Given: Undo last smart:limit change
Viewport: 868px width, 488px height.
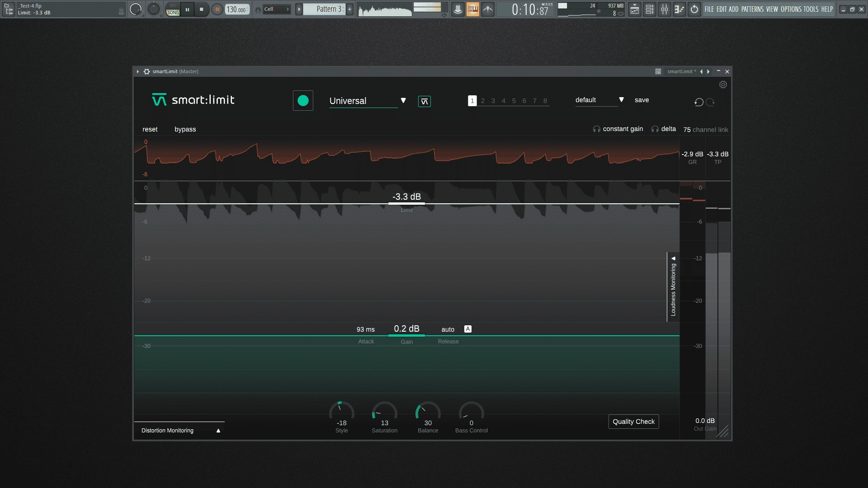Looking at the screenshot, I should [x=699, y=102].
